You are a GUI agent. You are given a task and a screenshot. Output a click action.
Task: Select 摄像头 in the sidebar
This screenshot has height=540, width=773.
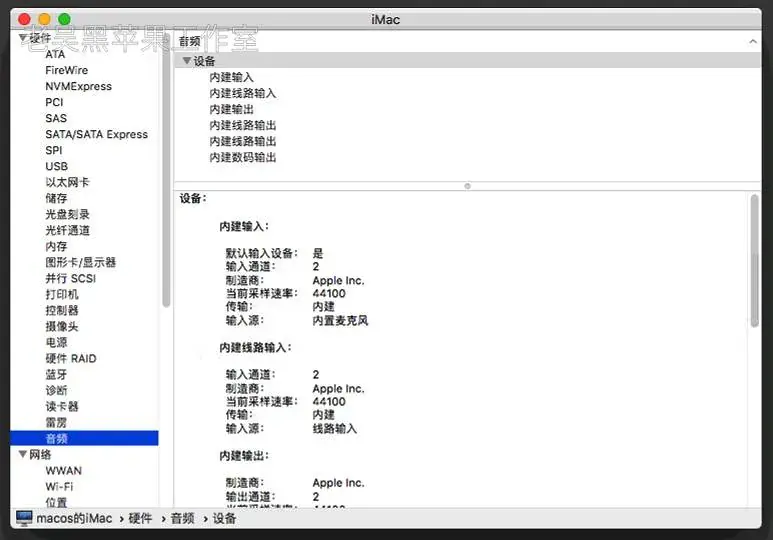click(x=62, y=326)
